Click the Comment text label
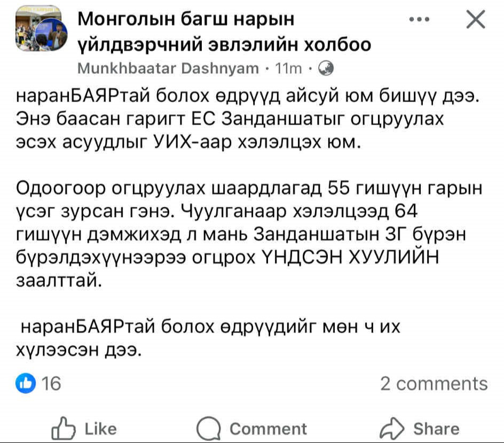Screen dimensions: 504x443 [268, 429]
